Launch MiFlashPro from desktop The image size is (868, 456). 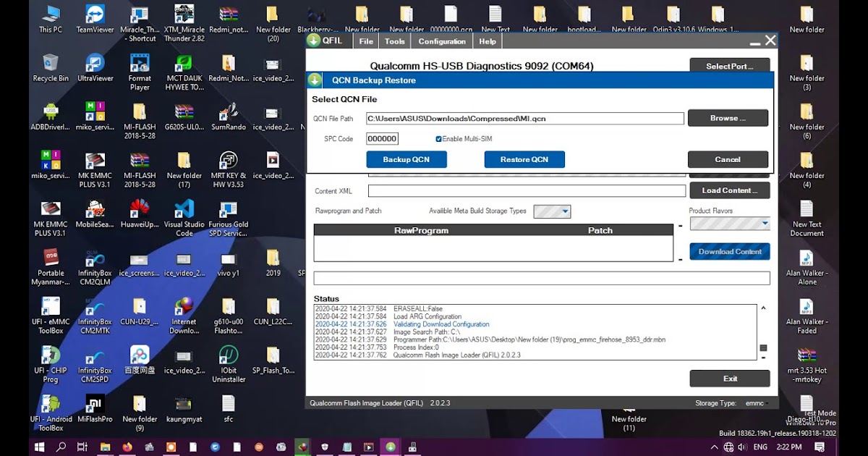(x=95, y=408)
